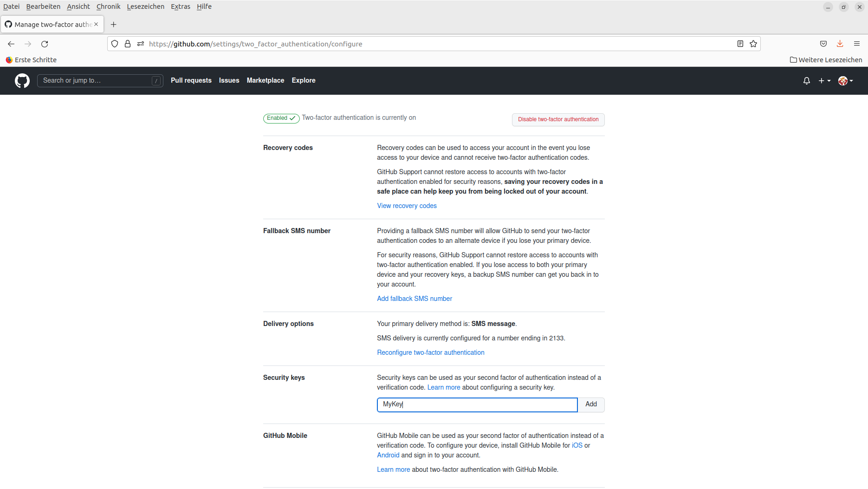Maximize the browser window

click(844, 7)
